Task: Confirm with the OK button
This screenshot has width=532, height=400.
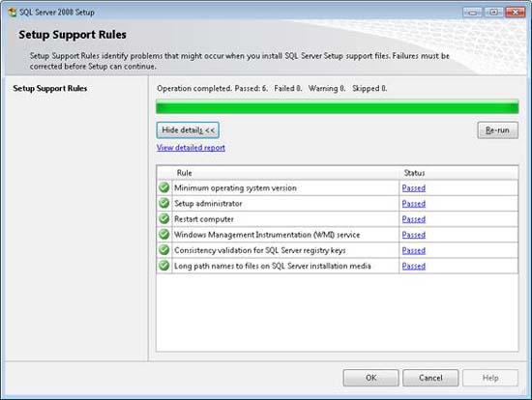Action: [370, 378]
